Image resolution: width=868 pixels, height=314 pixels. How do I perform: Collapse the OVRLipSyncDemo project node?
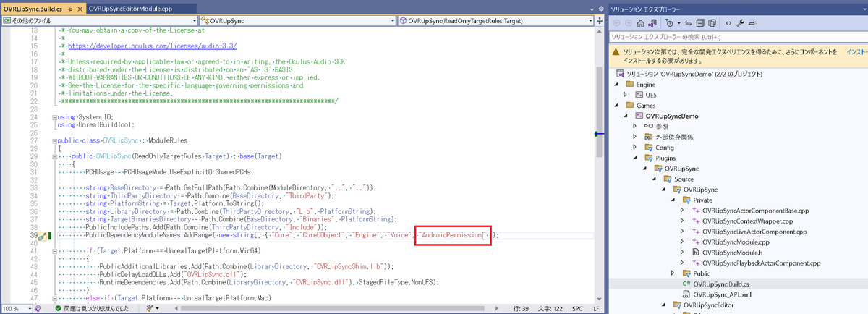tap(626, 115)
